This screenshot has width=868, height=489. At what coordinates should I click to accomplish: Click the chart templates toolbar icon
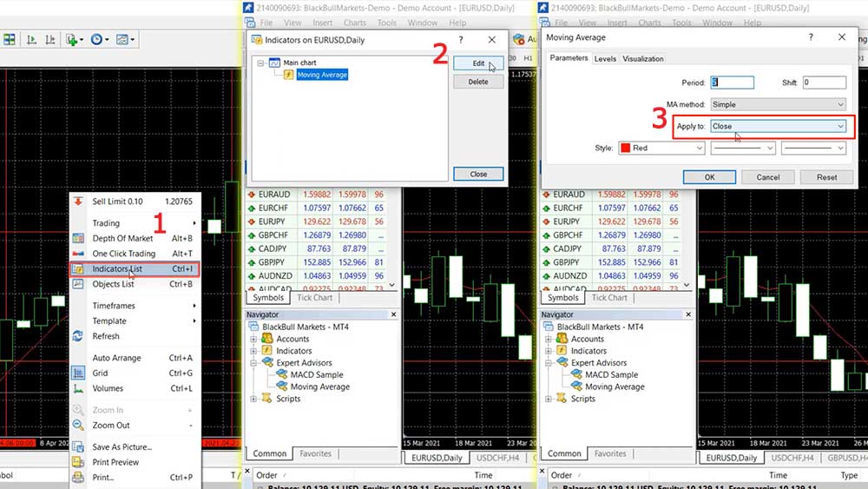122,39
